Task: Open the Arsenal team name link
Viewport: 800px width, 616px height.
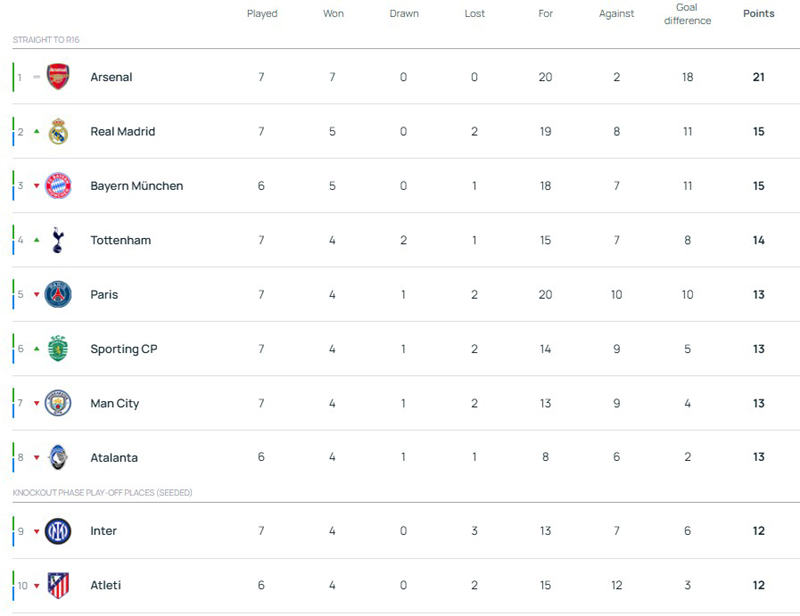Action: click(111, 77)
